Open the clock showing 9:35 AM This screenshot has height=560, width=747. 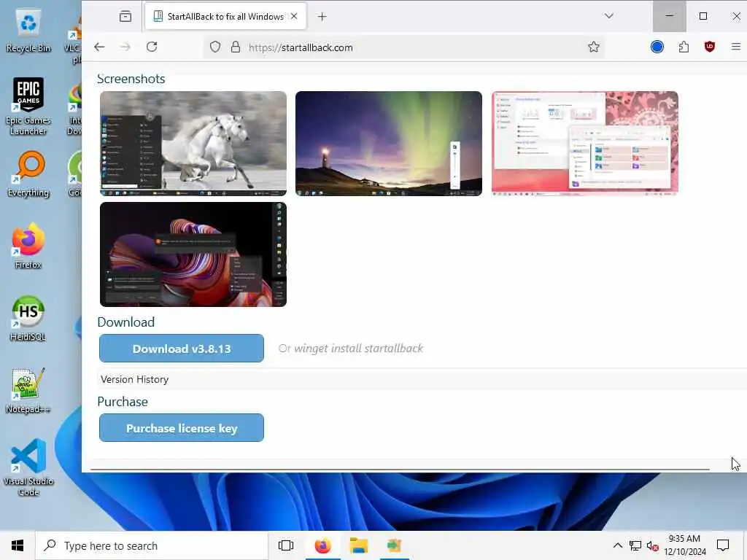tap(684, 545)
